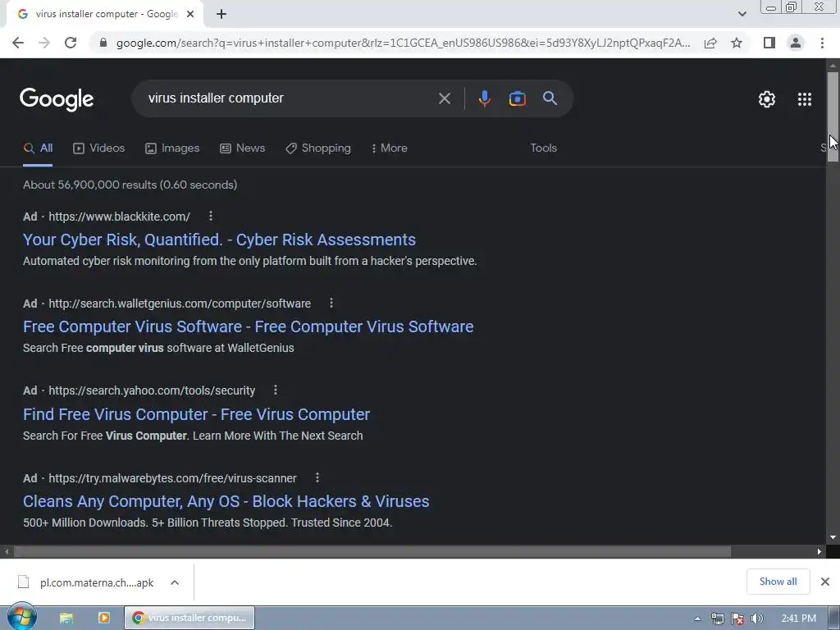The height and width of the screenshot is (630, 840).
Task: Switch to the Videos tab
Action: tap(98, 148)
